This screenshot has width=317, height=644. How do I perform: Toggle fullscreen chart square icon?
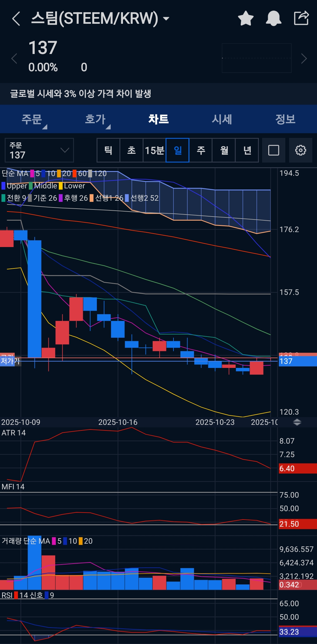tap(274, 150)
